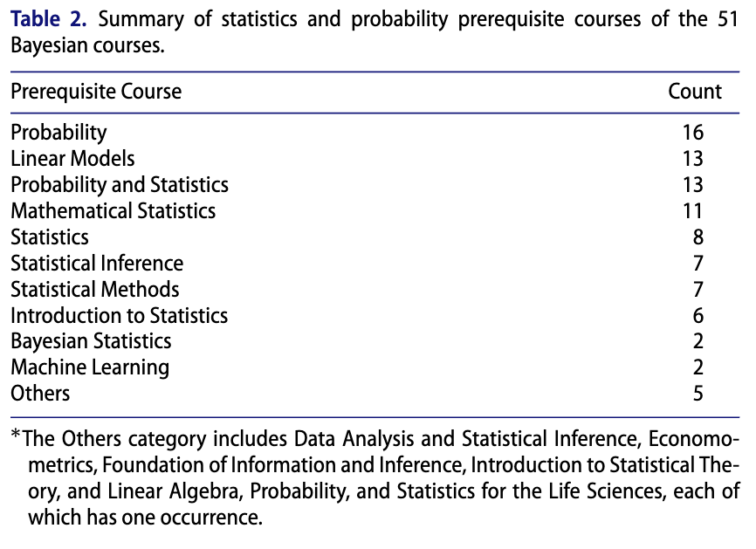Click the "Count" column header

[x=695, y=92]
